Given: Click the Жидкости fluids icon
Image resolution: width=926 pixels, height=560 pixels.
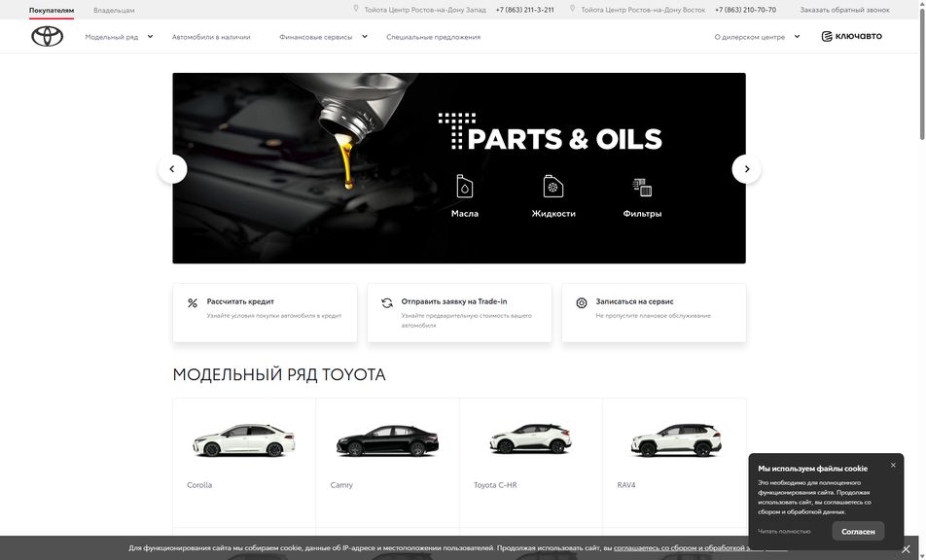Looking at the screenshot, I should pos(553,186).
